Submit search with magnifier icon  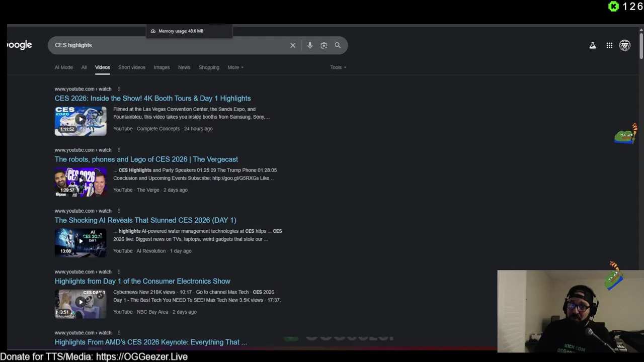pyautogui.click(x=338, y=45)
